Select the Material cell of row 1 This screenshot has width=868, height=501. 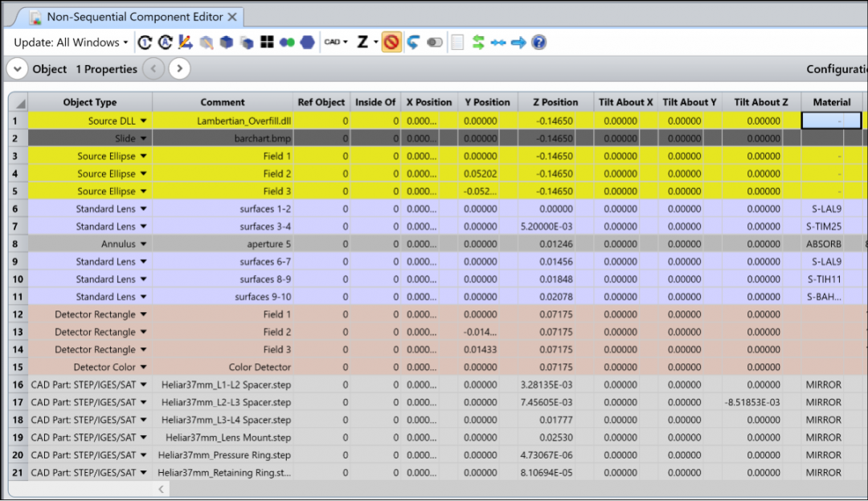[832, 121]
